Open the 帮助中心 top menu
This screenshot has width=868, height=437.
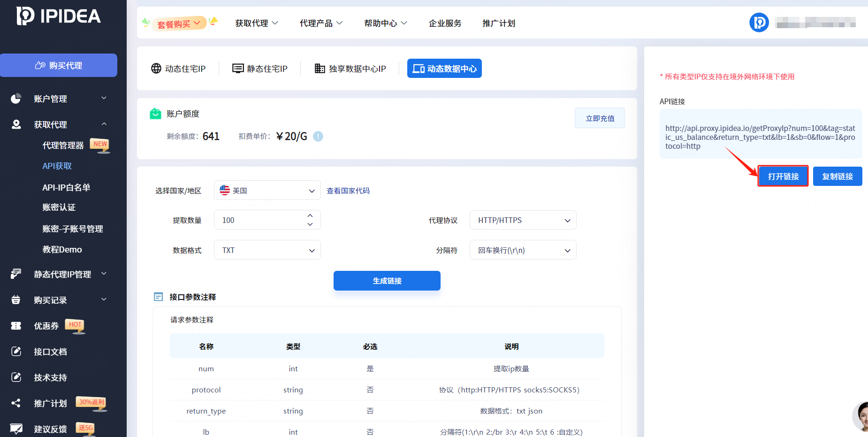pos(385,23)
